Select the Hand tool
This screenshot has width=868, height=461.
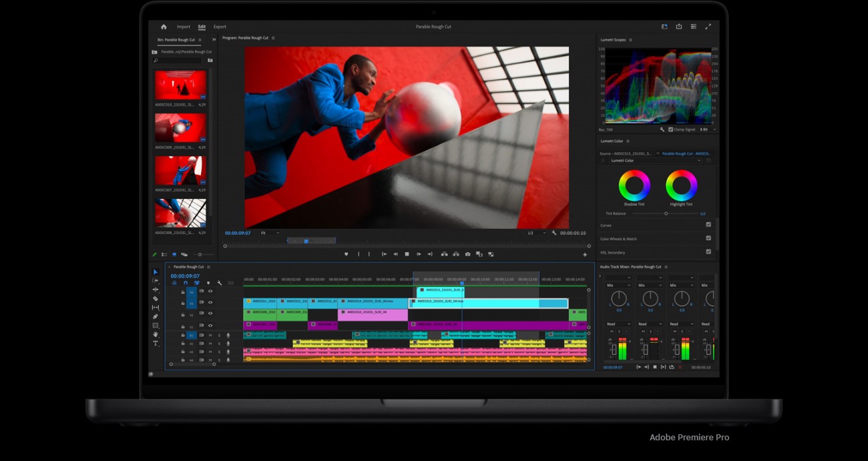pos(156,334)
